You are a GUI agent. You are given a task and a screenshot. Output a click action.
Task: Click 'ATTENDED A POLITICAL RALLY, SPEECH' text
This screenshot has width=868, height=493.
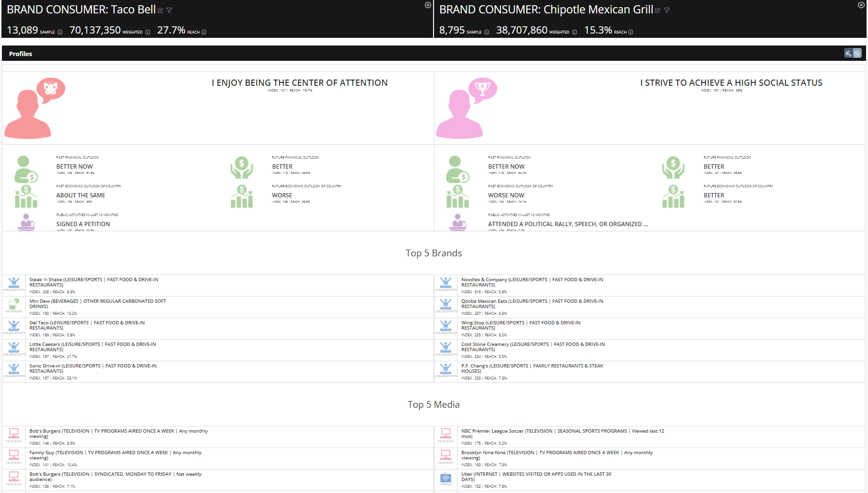[x=568, y=224]
